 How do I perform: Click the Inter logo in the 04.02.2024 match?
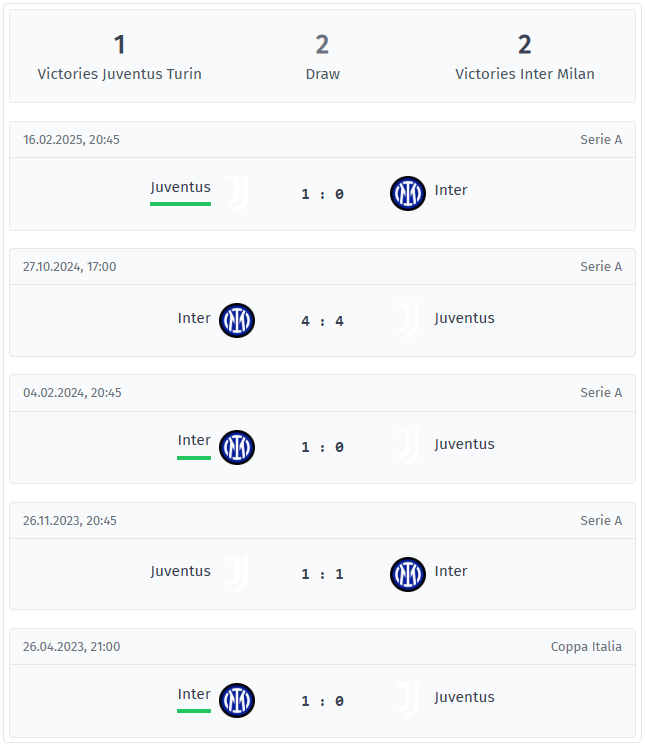point(237,447)
